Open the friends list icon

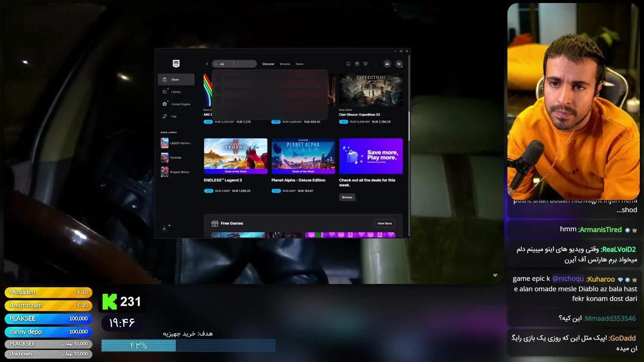point(387,64)
